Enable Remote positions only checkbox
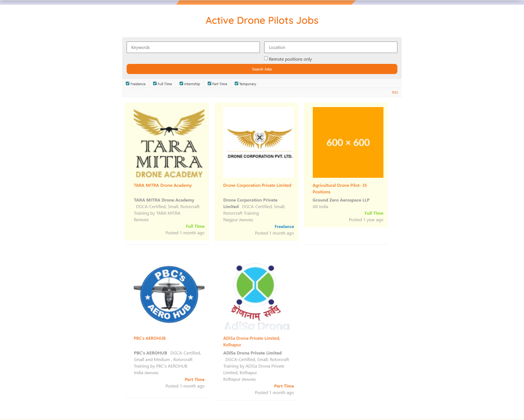Image resolution: width=524 pixels, height=420 pixels. [x=266, y=58]
